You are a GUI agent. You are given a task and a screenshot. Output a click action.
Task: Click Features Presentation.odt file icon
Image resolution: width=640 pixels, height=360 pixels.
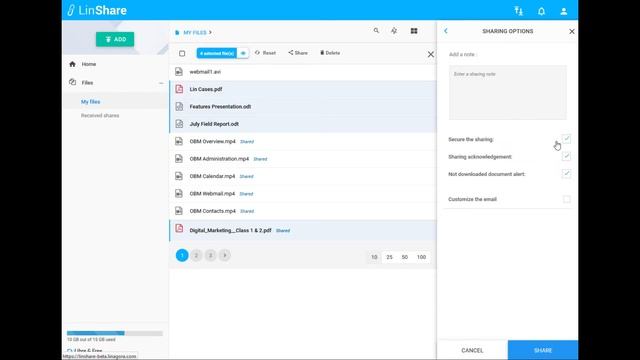point(179,106)
